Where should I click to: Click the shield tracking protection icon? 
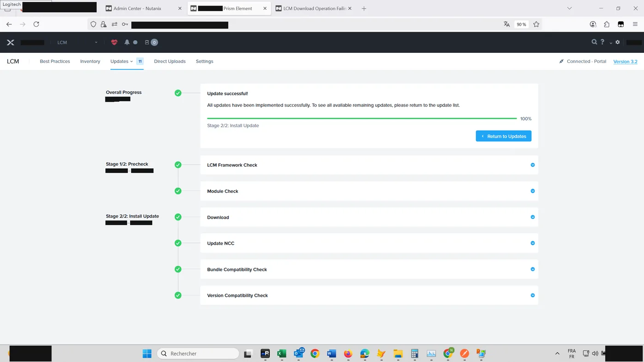tap(93, 24)
